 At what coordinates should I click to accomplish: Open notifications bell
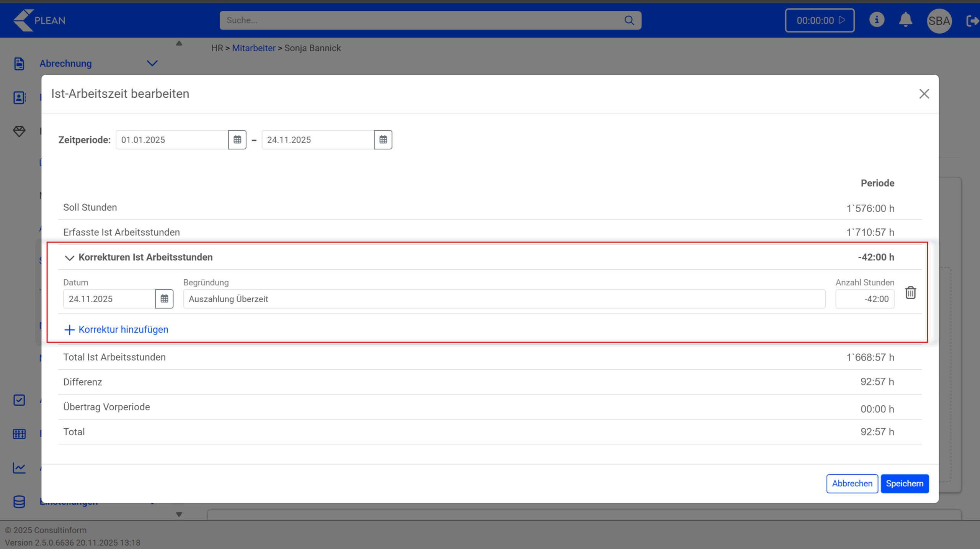[905, 20]
